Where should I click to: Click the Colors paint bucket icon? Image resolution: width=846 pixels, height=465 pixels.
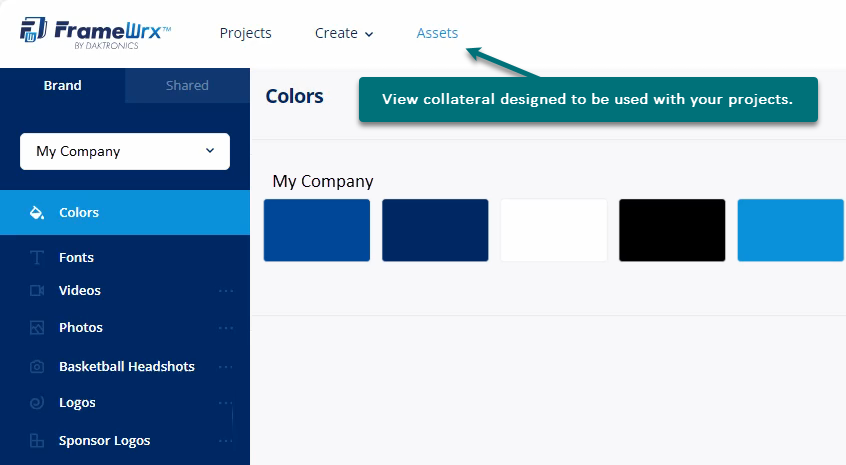[37, 212]
